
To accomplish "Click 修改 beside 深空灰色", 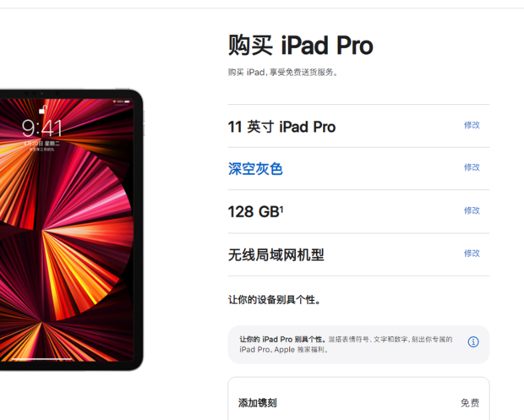I will point(472,167).
